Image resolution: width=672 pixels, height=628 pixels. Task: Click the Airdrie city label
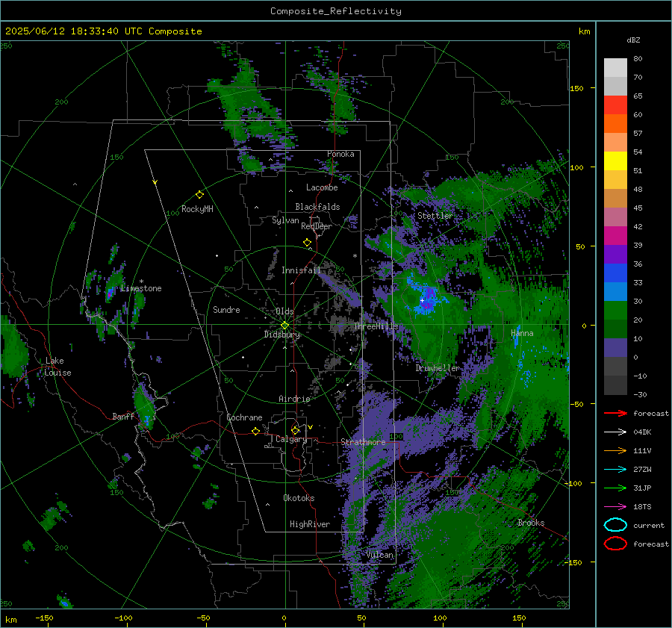(294, 399)
